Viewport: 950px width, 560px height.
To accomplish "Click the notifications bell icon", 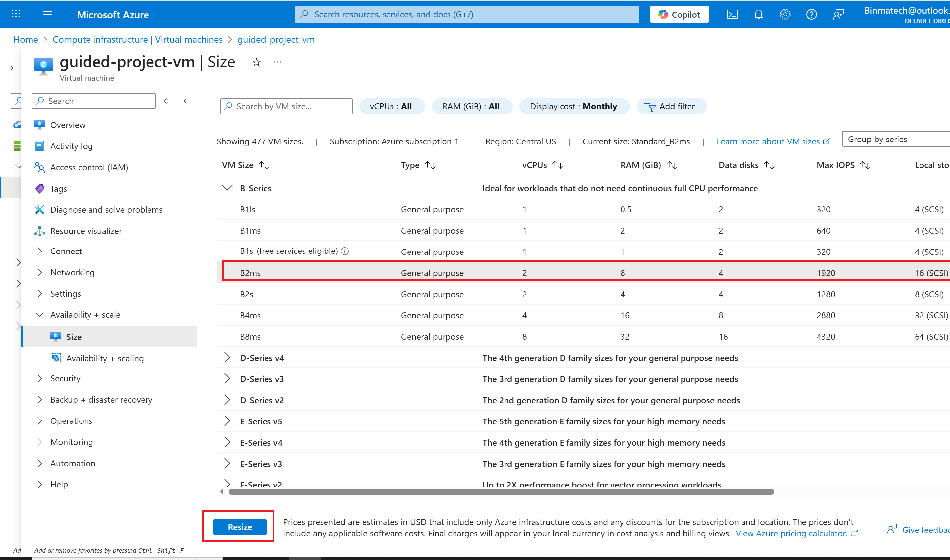I will pos(758,14).
